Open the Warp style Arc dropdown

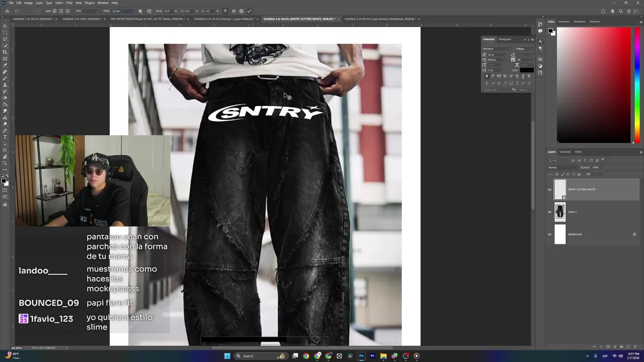tap(122, 11)
